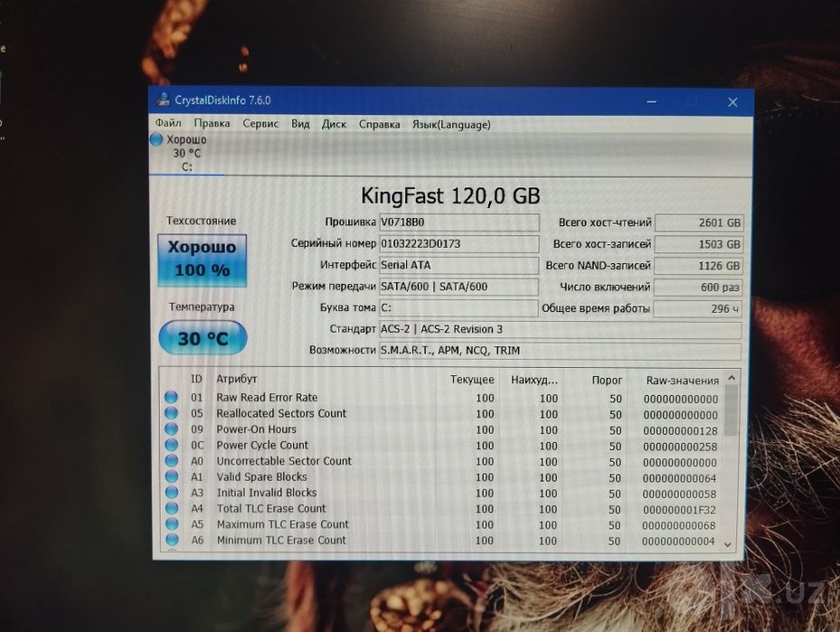Click the host writes value 1503 GB
This screenshot has width=840, height=632.
click(699, 244)
